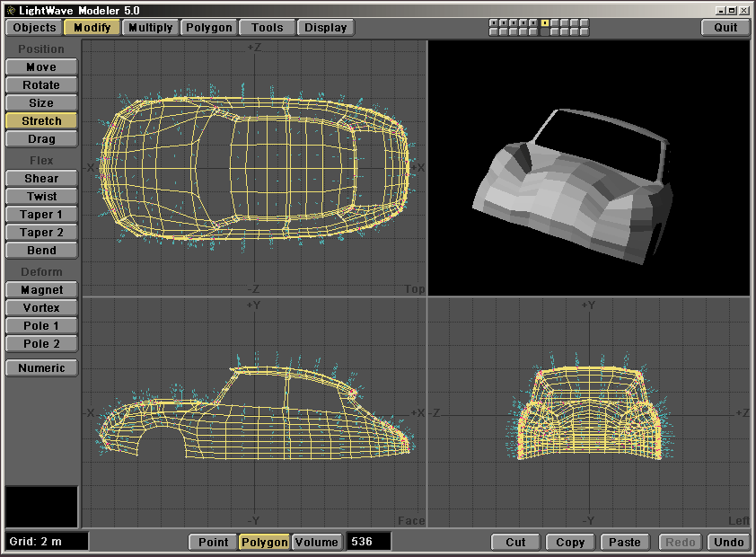Select the Move tool
This screenshot has height=557, width=756.
click(41, 67)
